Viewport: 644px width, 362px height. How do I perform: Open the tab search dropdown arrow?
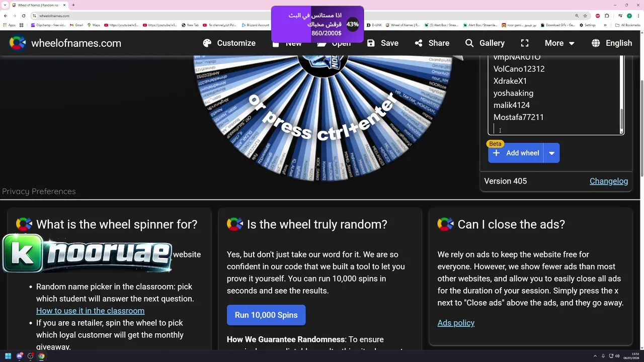click(x=5, y=5)
